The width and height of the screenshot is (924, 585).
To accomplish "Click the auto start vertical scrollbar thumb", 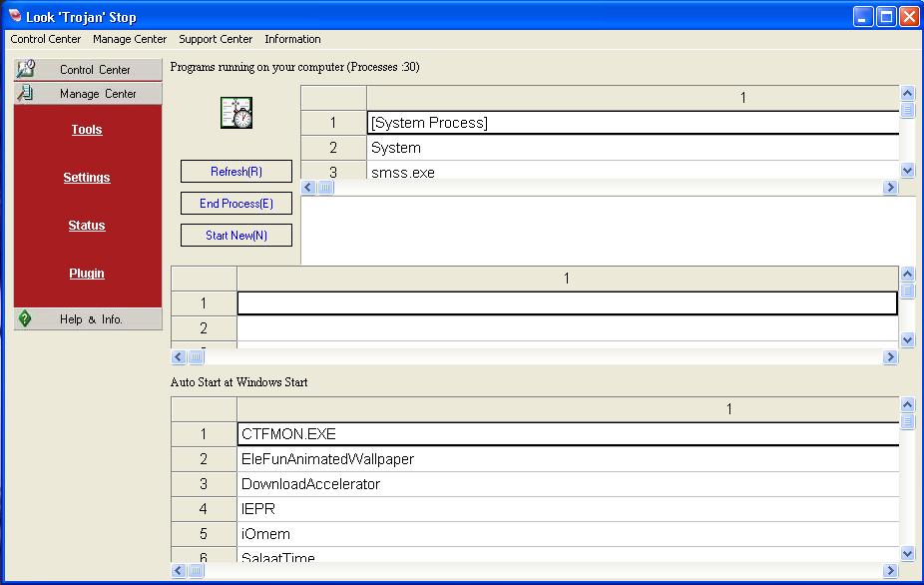I will (907, 421).
